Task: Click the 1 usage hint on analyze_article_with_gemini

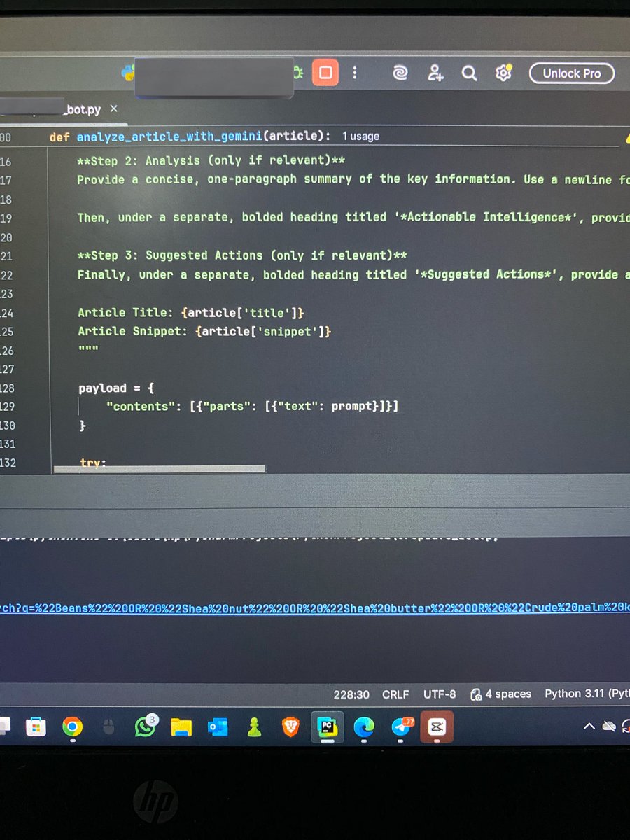Action: coord(361,136)
